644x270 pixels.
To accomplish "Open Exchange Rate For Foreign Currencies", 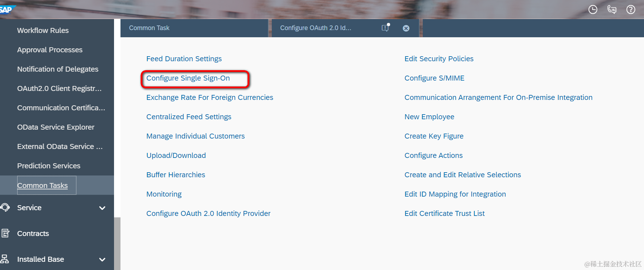I will point(210,97).
